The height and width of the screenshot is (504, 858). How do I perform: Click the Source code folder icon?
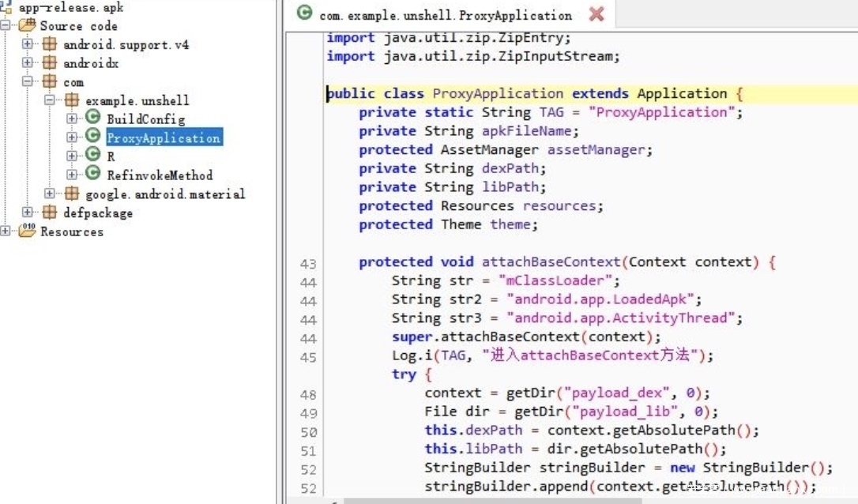point(27,25)
